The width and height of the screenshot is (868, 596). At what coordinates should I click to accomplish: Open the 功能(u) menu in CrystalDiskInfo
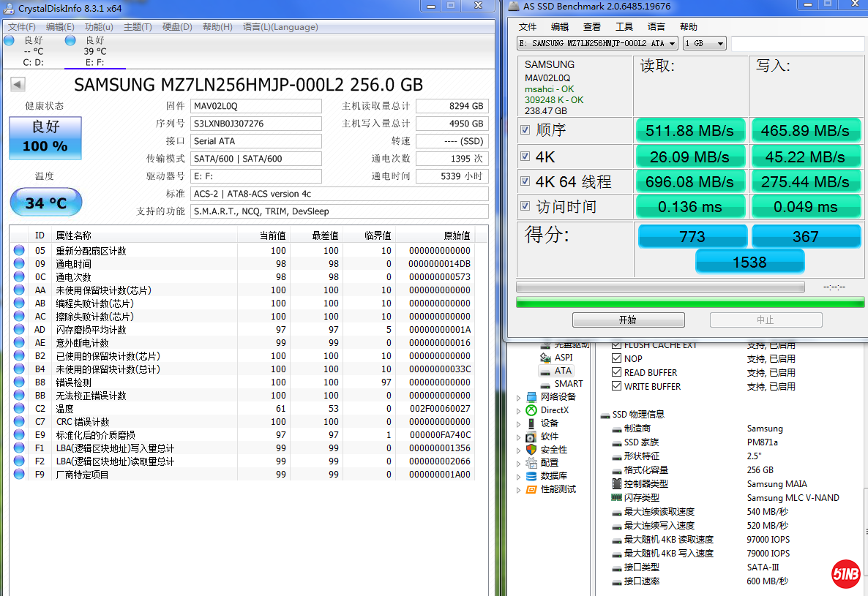(x=99, y=27)
